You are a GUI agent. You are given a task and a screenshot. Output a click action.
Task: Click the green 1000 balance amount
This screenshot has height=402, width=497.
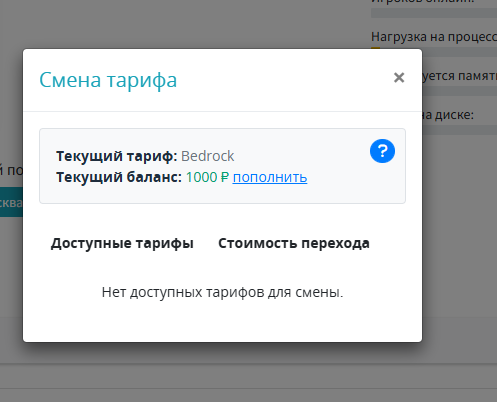[x=201, y=177]
